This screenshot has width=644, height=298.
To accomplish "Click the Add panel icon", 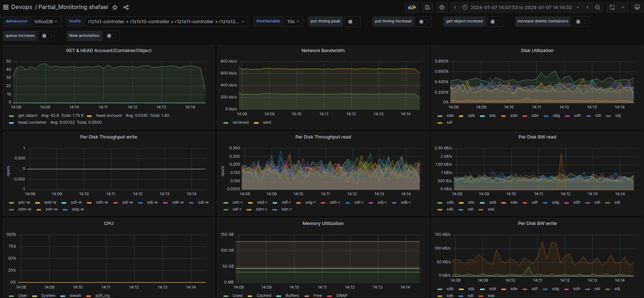I will [x=412, y=7].
